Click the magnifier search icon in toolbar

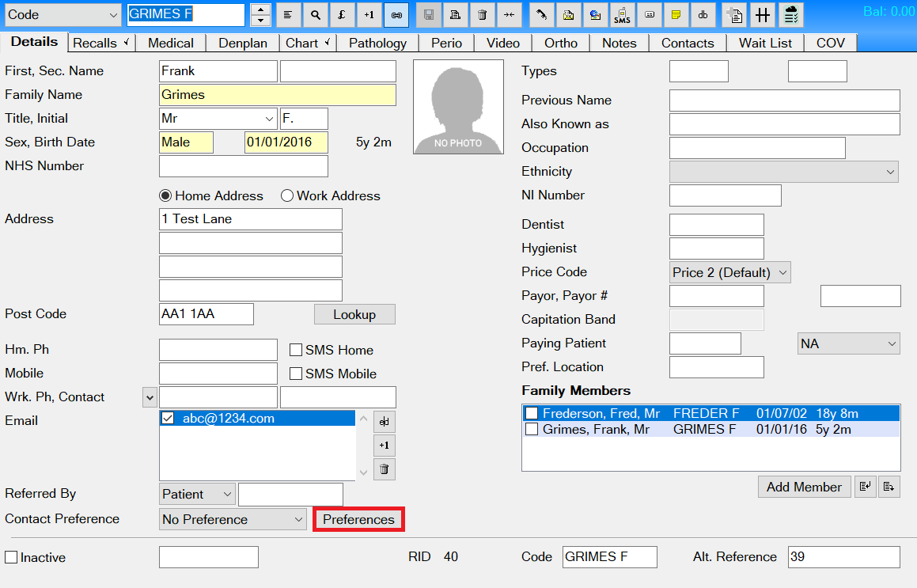(316, 15)
